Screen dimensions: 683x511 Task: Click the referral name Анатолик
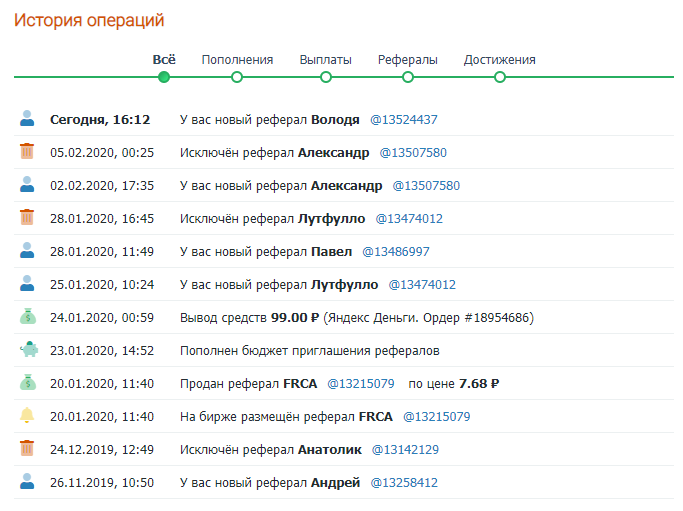[330, 450]
